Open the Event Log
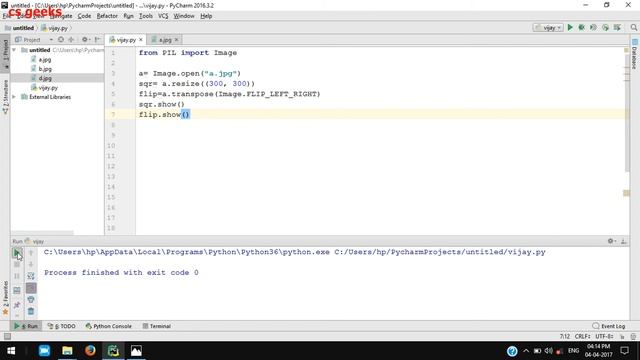Viewport: 640px width, 360px height. pyautogui.click(x=609, y=326)
